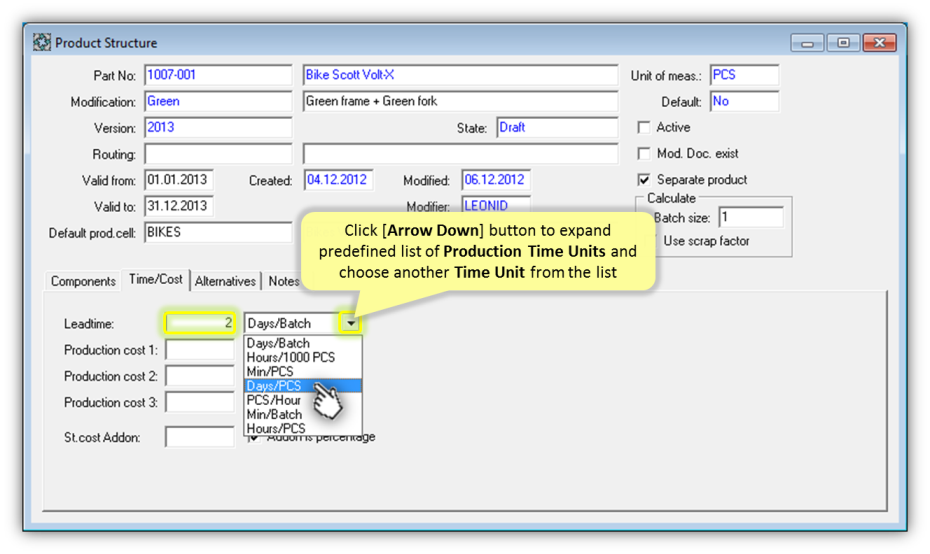
Task: Click the Product Structure window title icon
Action: tap(42, 43)
